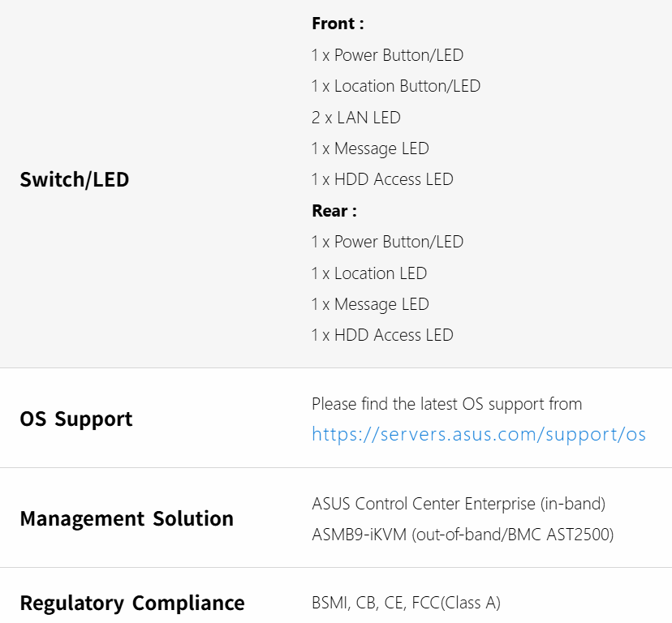Viewport: 672px width, 623px height.
Task: Click the Location Button/LED entry
Action: pos(396,87)
